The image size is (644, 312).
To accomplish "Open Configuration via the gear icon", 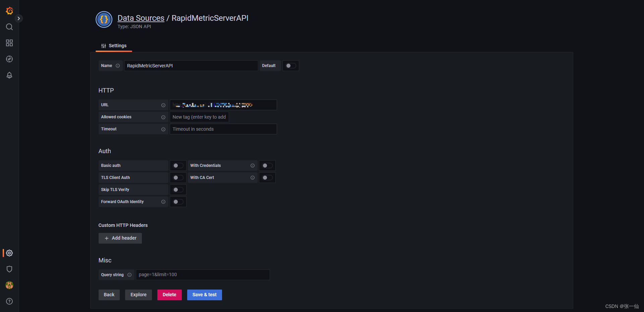I will (x=9, y=253).
